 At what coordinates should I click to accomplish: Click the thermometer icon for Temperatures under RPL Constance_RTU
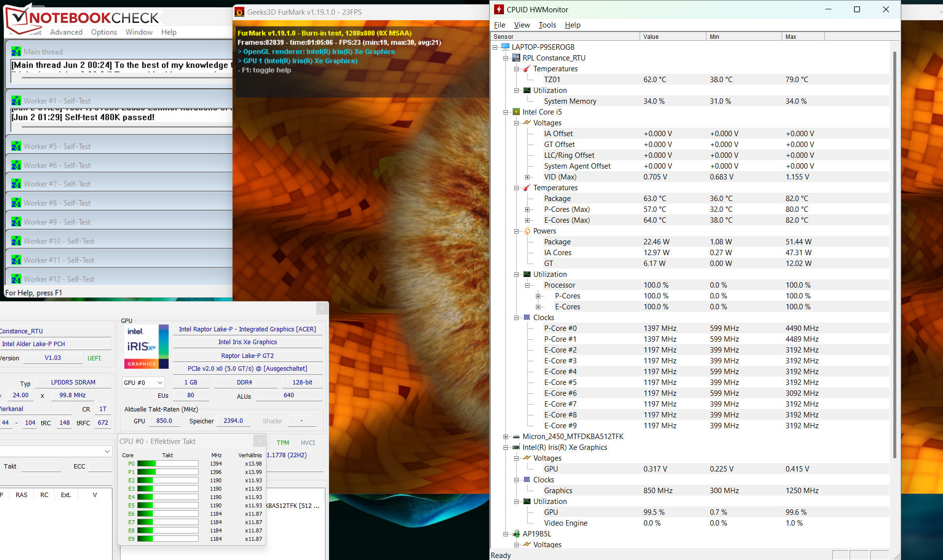527,68
